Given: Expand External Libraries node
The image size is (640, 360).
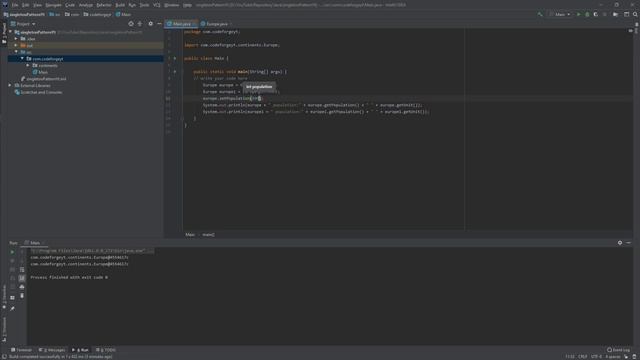Looking at the screenshot, I should pos(10,85).
